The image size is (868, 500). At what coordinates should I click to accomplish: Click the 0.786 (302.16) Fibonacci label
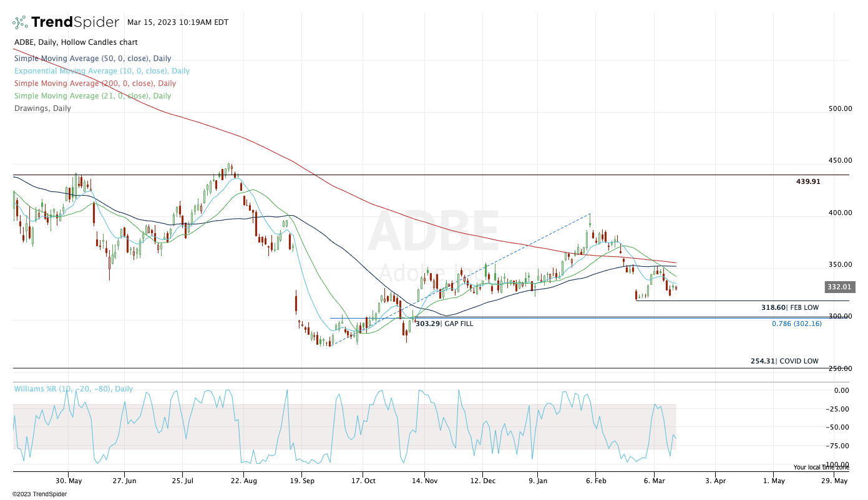pyautogui.click(x=796, y=324)
